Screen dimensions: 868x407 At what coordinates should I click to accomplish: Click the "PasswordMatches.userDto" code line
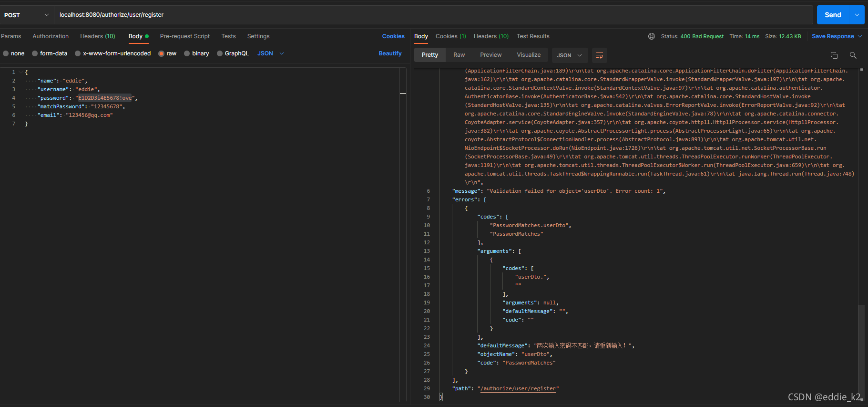point(530,225)
